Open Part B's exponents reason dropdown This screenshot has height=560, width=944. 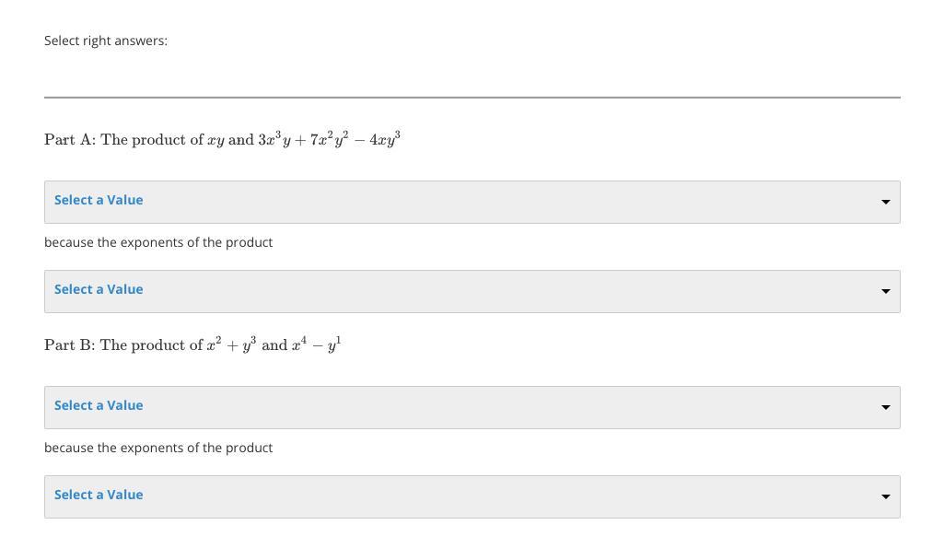point(472,496)
